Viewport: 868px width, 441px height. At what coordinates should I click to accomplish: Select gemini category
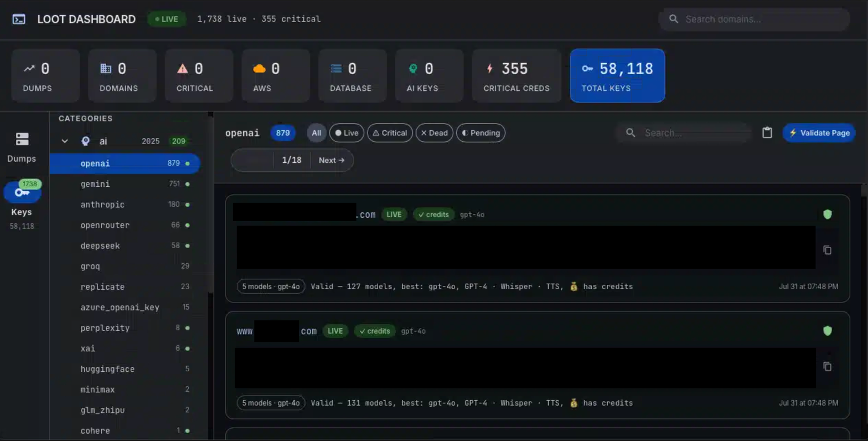(x=125, y=184)
